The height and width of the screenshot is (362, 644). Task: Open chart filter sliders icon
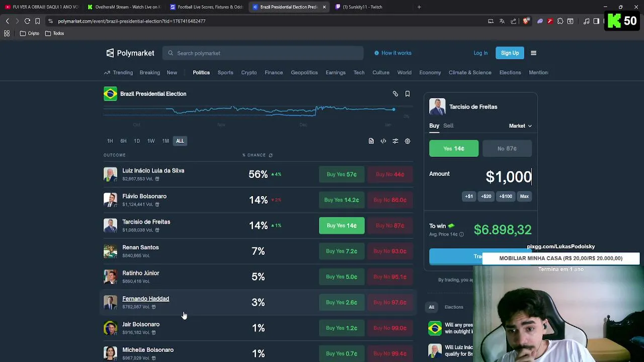click(x=395, y=141)
